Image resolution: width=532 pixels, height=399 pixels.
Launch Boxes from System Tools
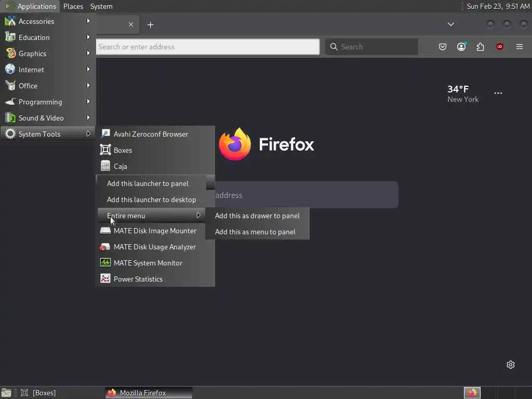coord(155,150)
